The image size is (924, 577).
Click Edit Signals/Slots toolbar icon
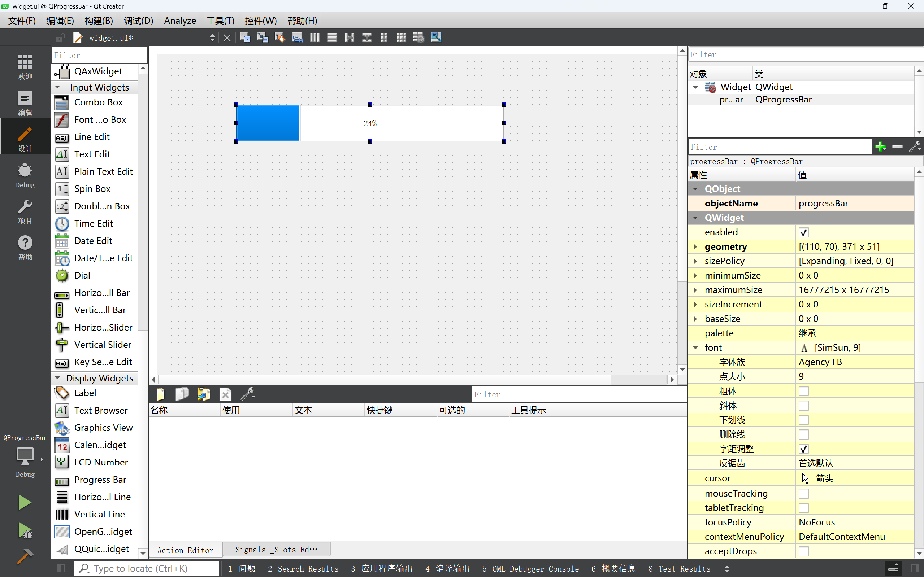coord(262,38)
